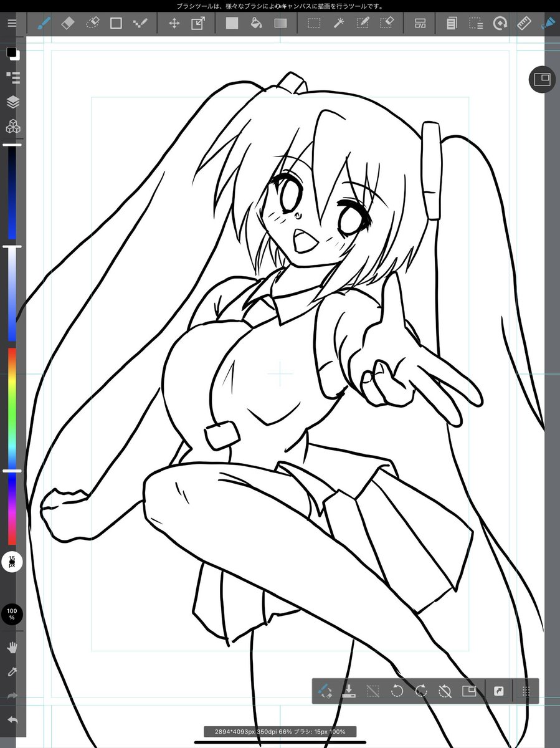Select the dot/polyline tool
Screen dimensions: 560x748
tap(140, 24)
